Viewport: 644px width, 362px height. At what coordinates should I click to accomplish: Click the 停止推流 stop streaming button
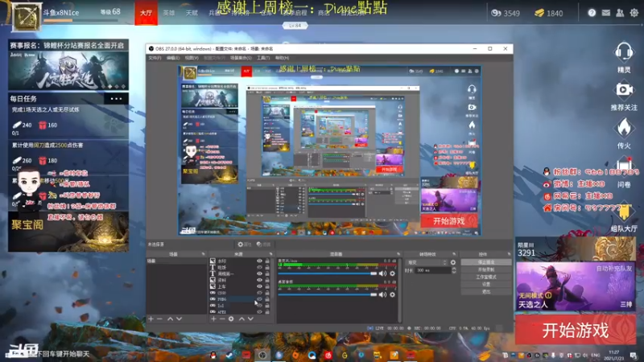486,262
